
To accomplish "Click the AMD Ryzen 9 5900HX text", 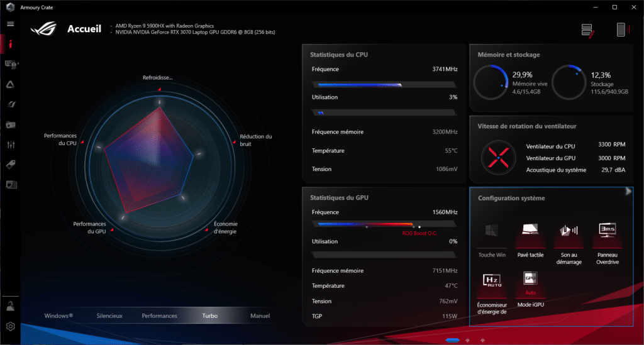I will [x=164, y=26].
